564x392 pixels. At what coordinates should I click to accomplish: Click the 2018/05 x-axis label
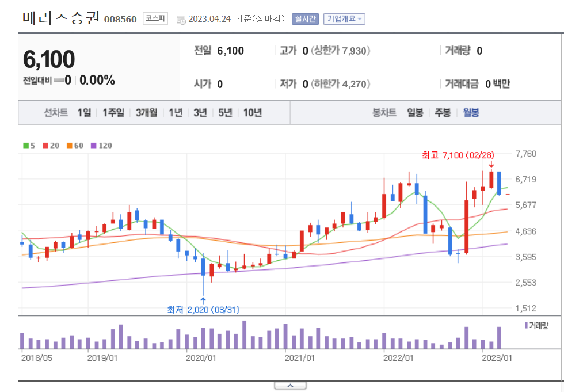click(37, 358)
